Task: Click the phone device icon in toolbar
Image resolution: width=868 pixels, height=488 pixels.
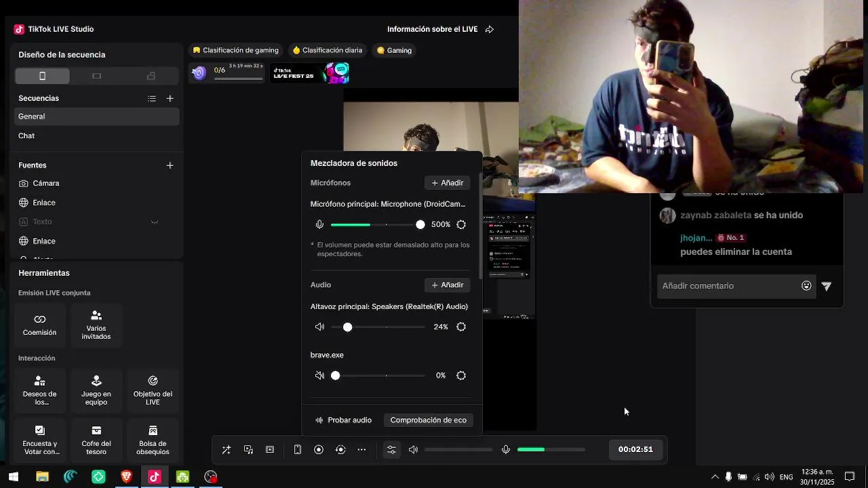Action: pyautogui.click(x=297, y=450)
